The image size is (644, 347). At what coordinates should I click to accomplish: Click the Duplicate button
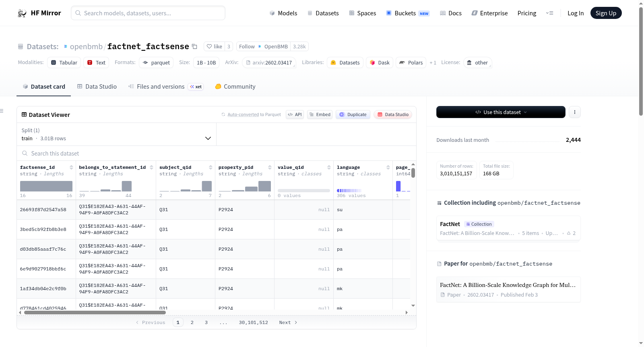[x=353, y=114]
